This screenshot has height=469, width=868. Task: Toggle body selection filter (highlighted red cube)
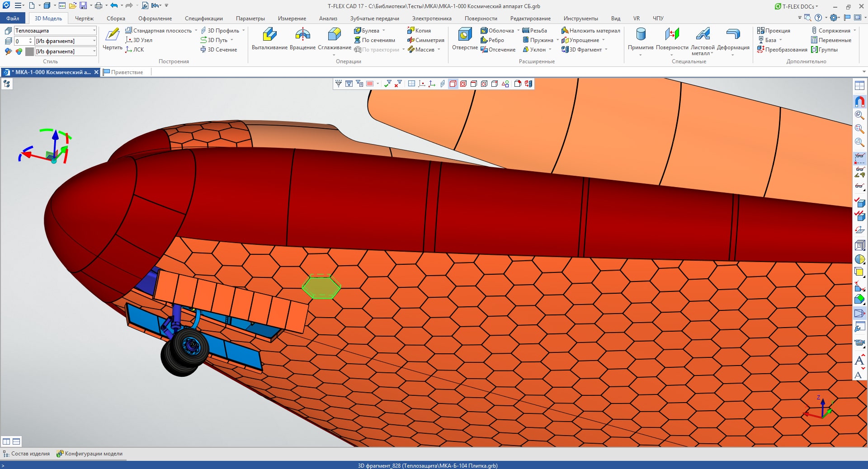(x=453, y=84)
